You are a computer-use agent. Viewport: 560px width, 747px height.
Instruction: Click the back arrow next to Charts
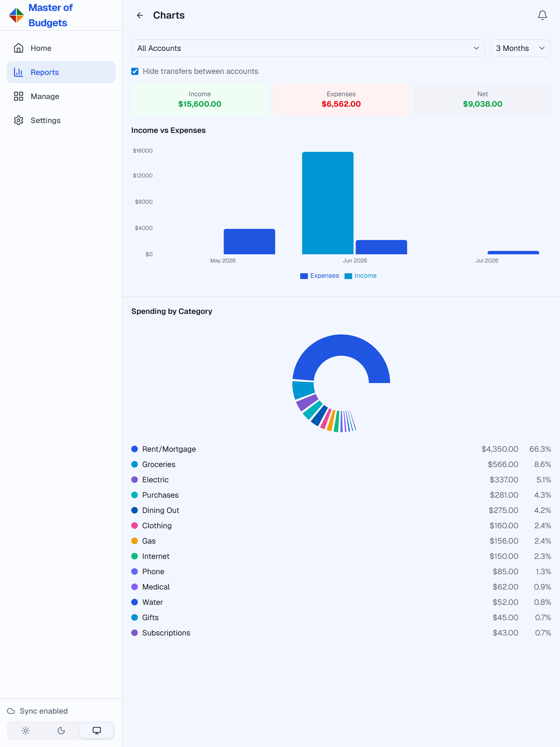point(140,15)
